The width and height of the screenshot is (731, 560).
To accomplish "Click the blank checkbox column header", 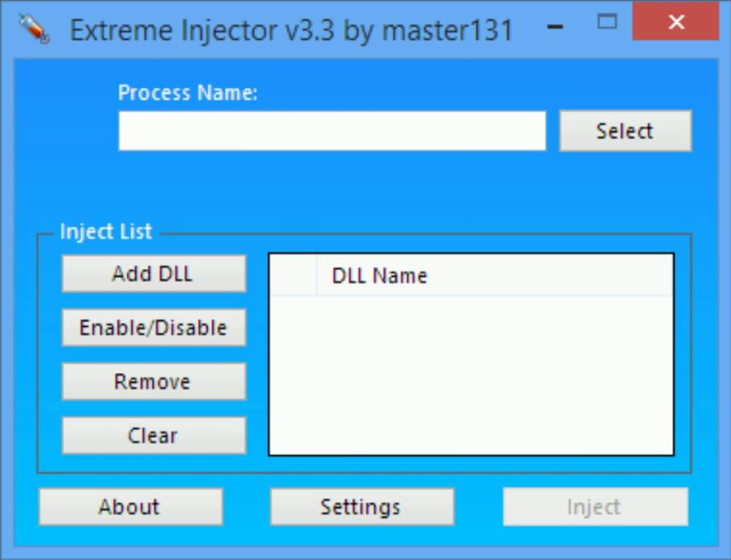I will (293, 276).
